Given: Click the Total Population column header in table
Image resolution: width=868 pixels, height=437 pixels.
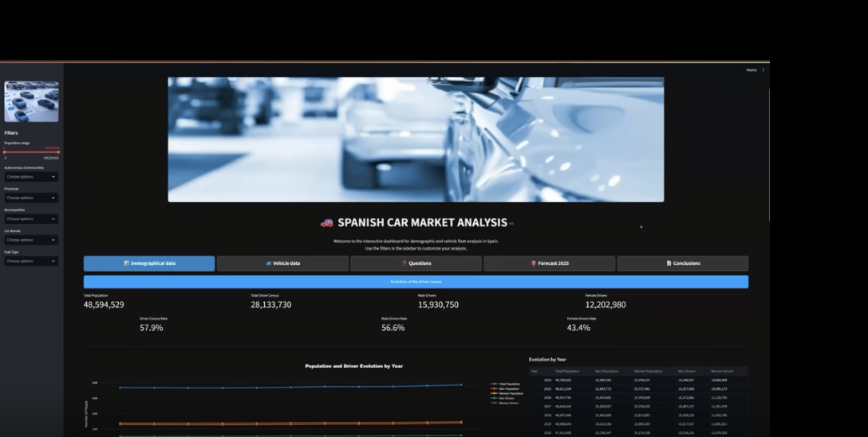Looking at the screenshot, I should tap(567, 371).
